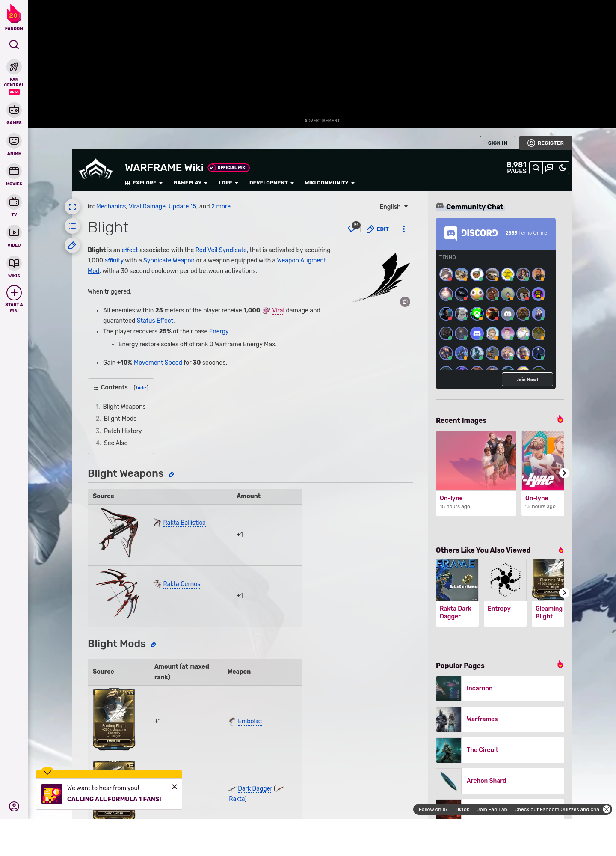Open the wiki discussions icon
The width and height of the screenshot is (616, 856).
549,168
